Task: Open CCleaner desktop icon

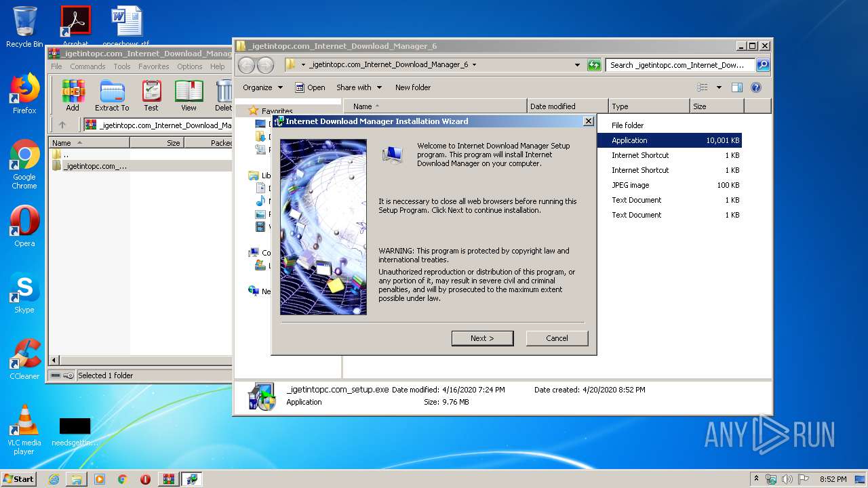Action: click(24, 359)
